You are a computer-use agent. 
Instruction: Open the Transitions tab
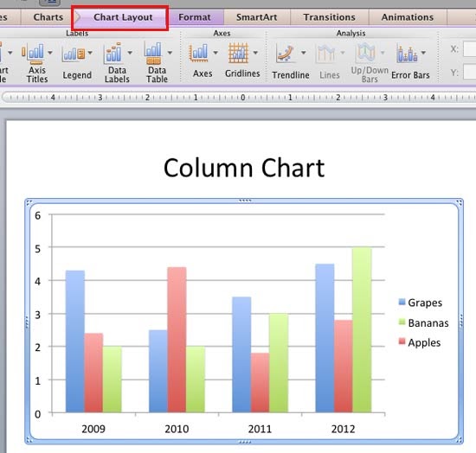330,17
